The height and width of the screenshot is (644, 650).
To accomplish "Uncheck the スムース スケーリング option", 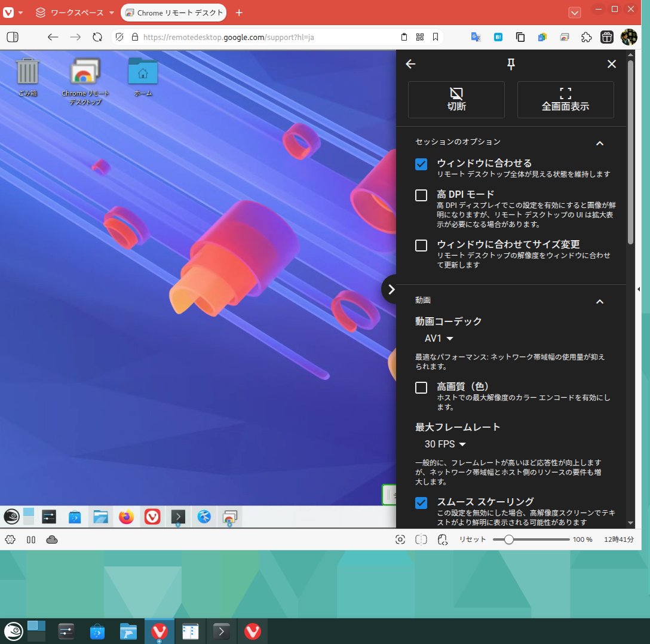I will tap(421, 503).
